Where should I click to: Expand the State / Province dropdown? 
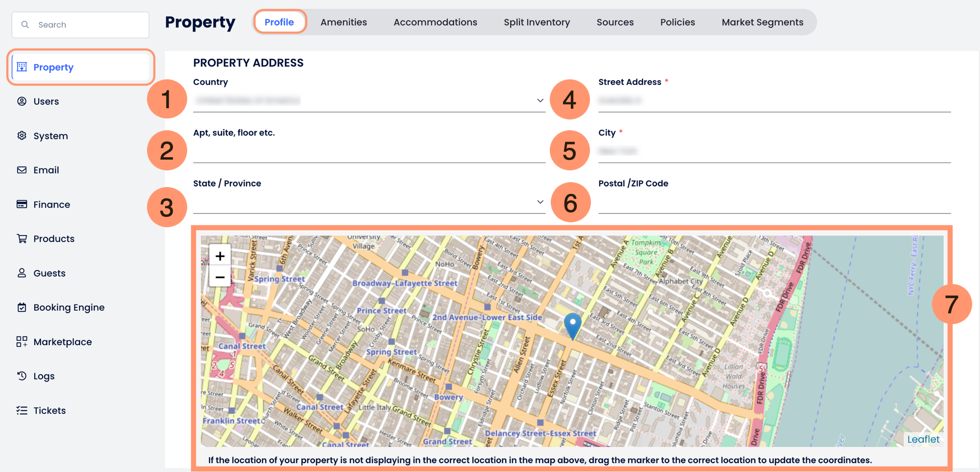[540, 202]
